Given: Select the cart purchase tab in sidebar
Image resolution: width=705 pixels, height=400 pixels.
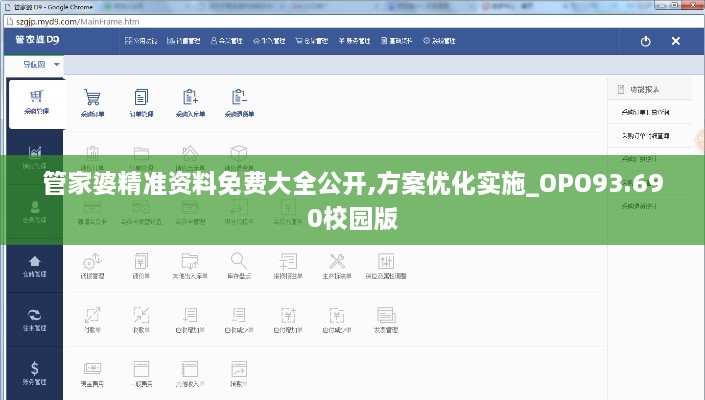Looking at the screenshot, I should [36, 103].
